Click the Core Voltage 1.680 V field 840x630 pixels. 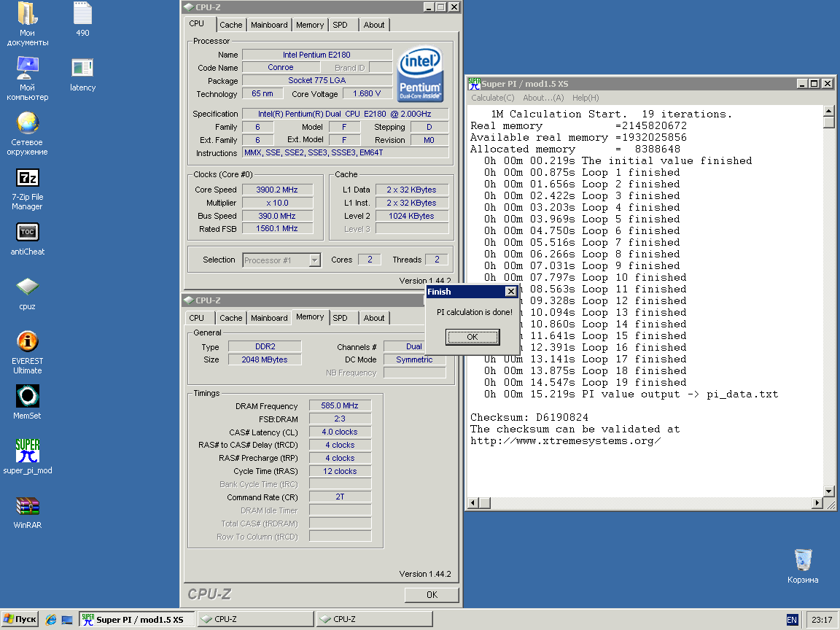click(x=367, y=93)
